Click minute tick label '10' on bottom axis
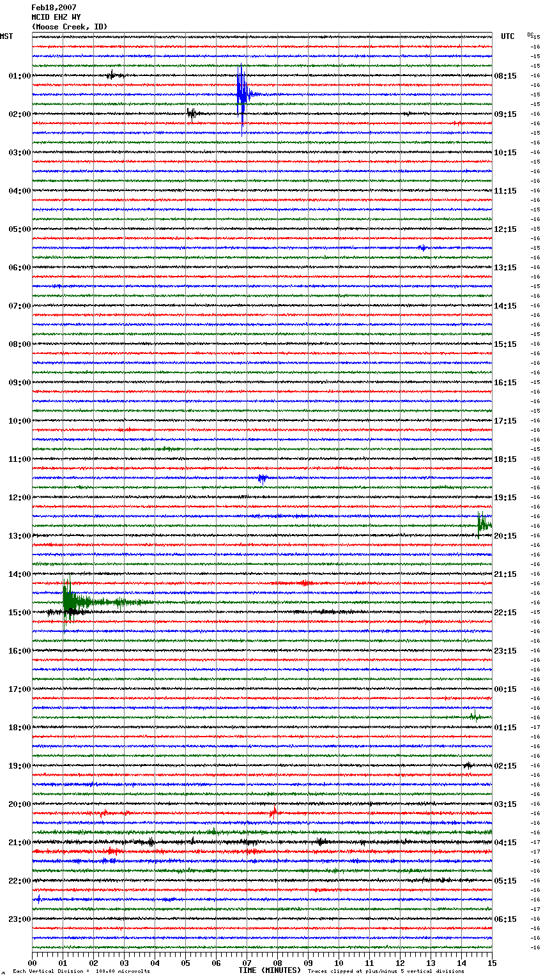 [x=339, y=963]
